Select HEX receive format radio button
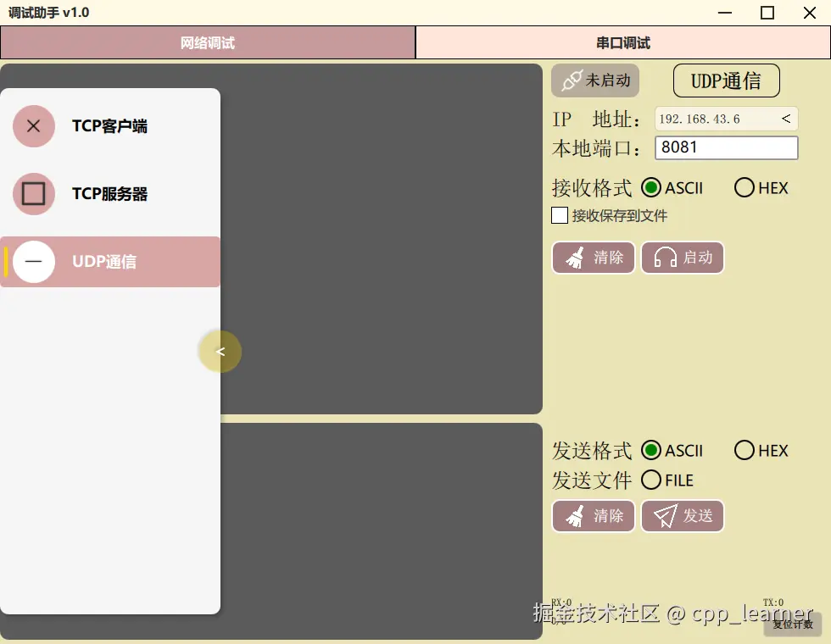 coord(744,187)
